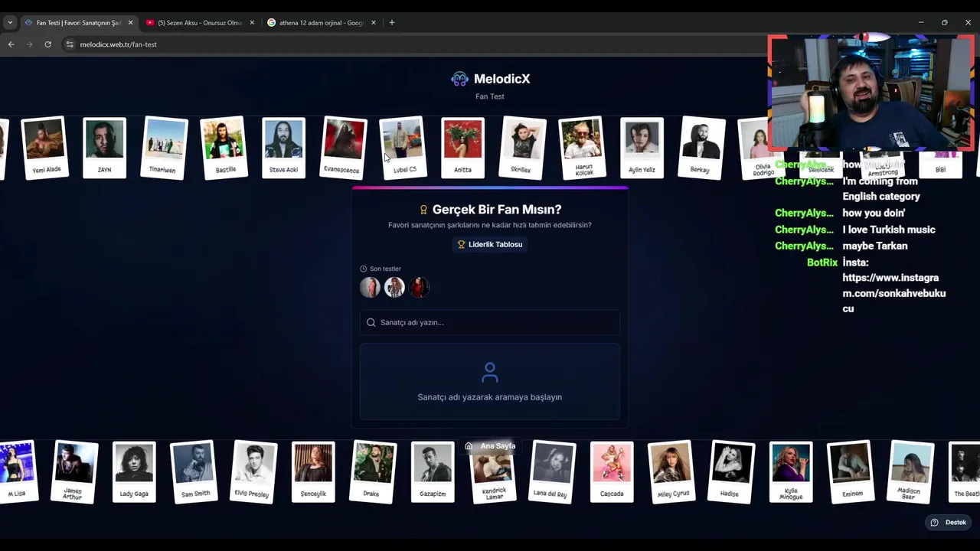Viewport: 980px width, 551px height.
Task: Click the trophy icon on Liderlik Tablosu
Action: pos(462,244)
